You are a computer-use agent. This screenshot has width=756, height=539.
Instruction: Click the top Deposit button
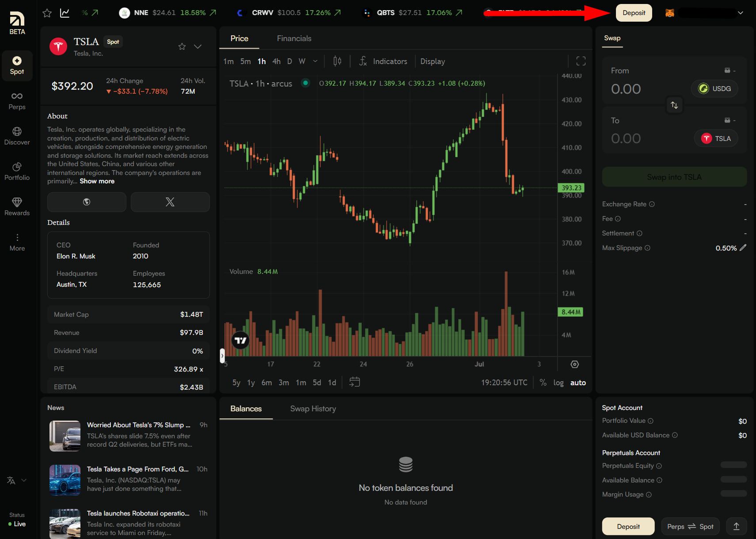click(x=634, y=13)
